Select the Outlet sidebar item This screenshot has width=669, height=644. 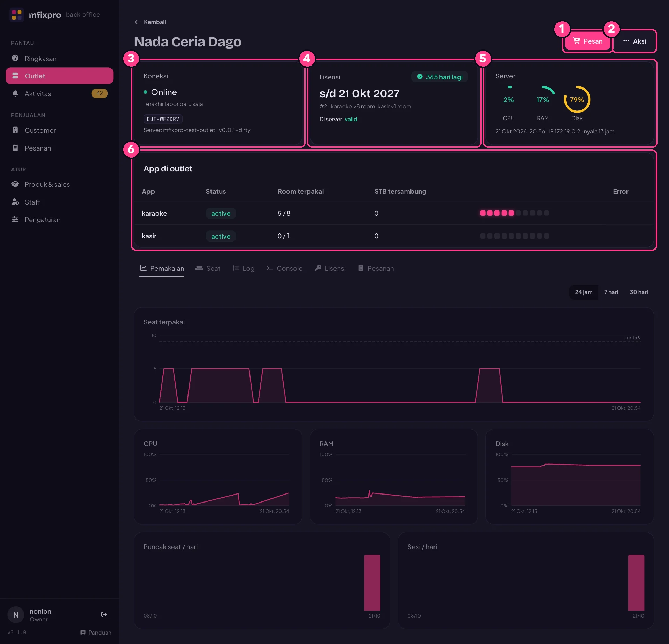point(59,76)
